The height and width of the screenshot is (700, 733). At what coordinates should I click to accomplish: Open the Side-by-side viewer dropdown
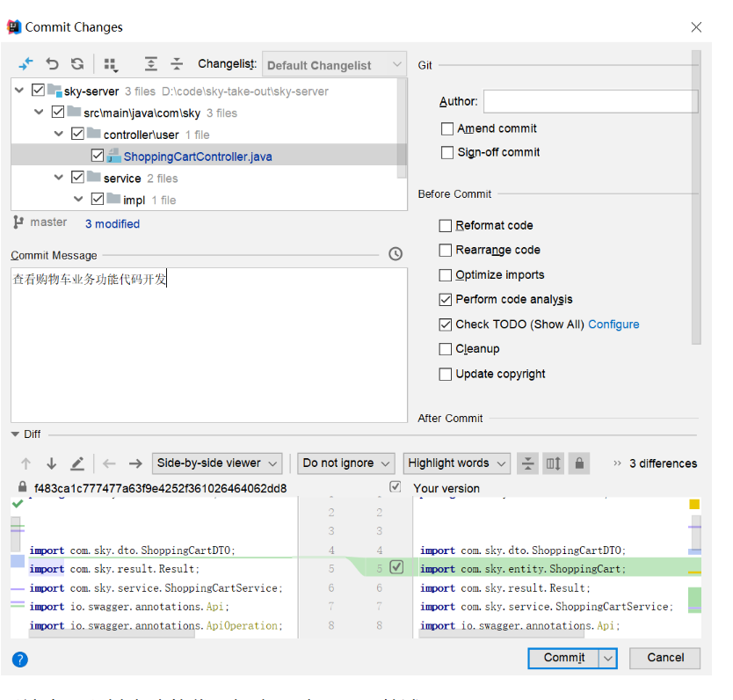217,463
